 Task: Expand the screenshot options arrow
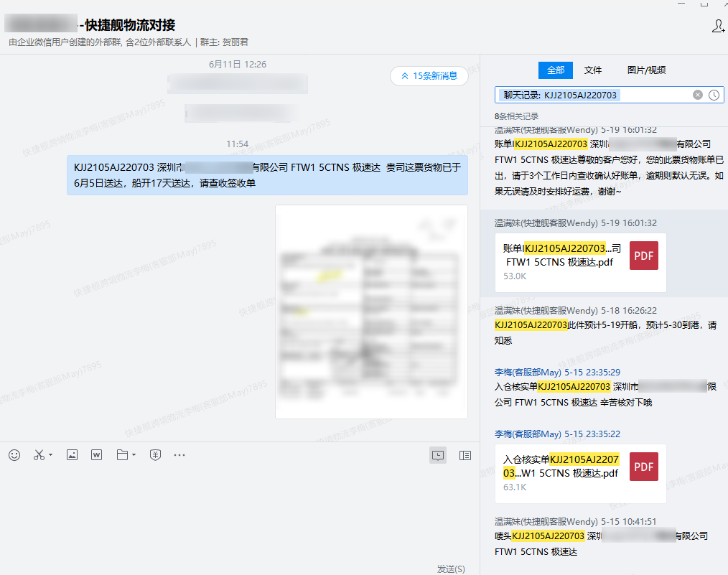pyautogui.click(x=50, y=455)
